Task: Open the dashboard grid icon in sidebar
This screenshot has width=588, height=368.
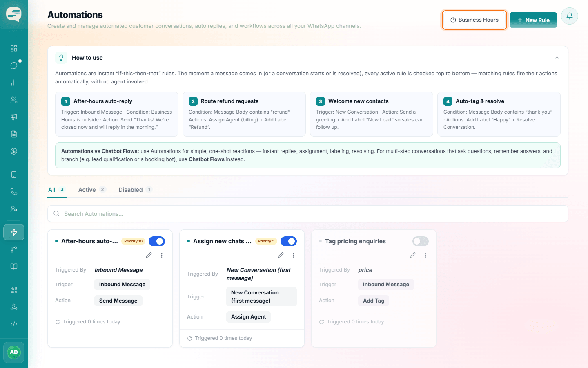Action: 14,48
